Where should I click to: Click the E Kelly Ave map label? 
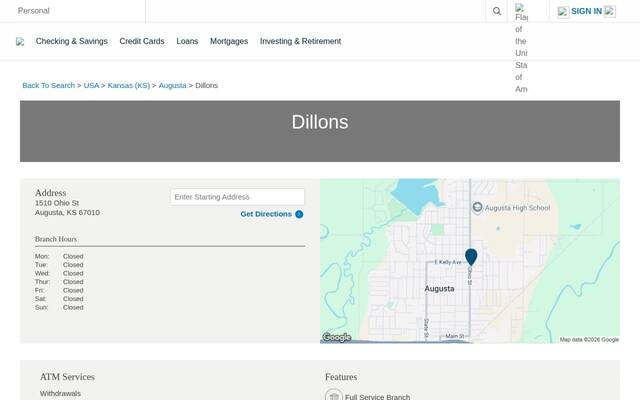pyautogui.click(x=448, y=262)
